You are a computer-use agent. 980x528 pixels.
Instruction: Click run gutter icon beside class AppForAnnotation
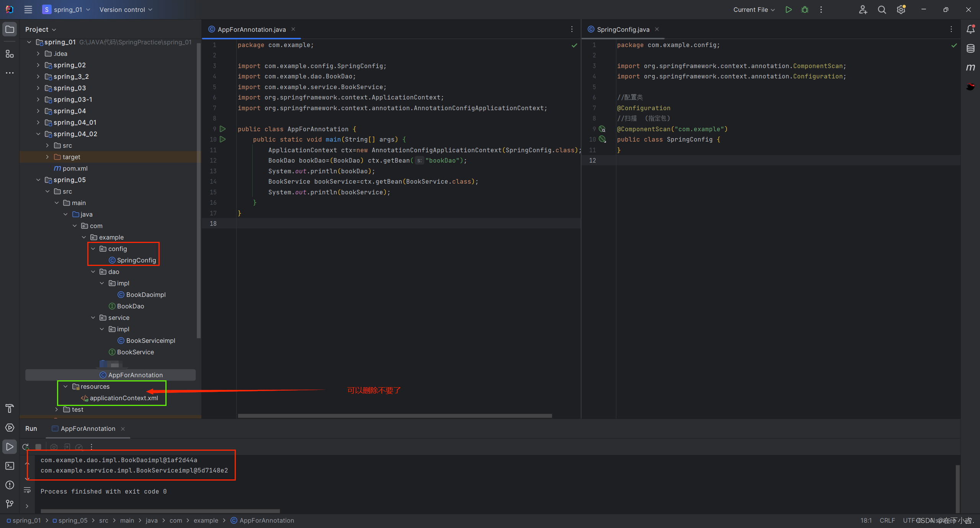coord(223,129)
